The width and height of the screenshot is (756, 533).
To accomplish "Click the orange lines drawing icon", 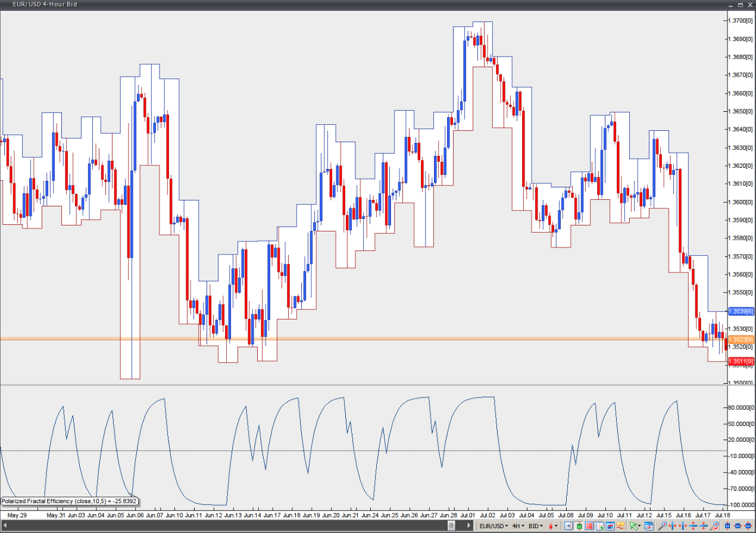I will pyautogui.click(x=620, y=526).
